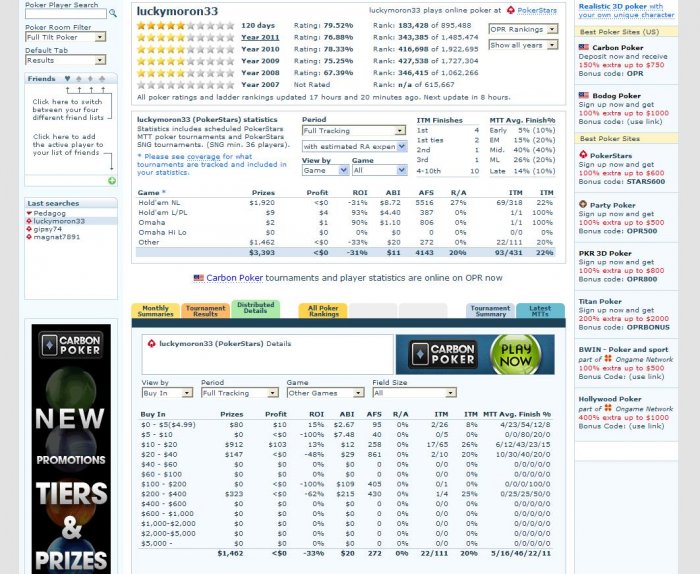Switch to the Distributed Details tab

tap(255, 308)
